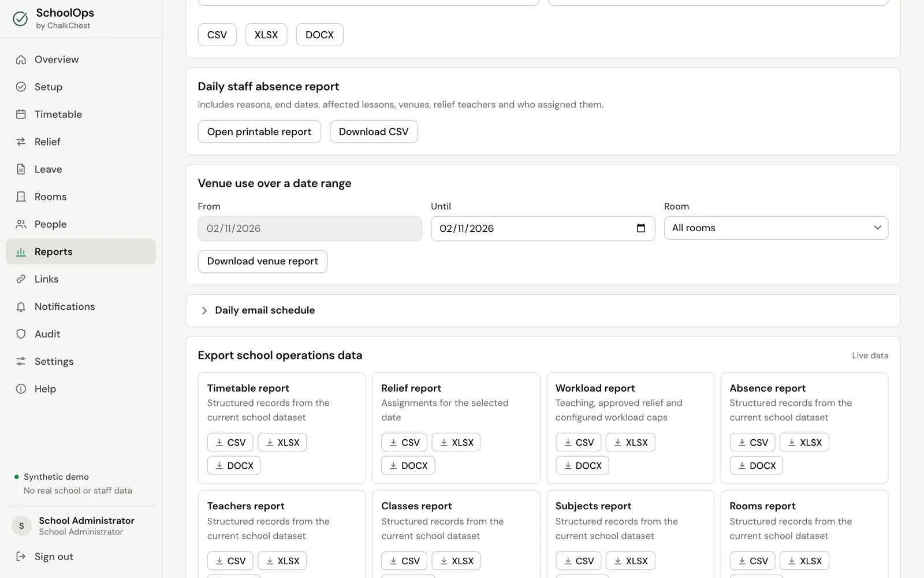Open the Room dropdown showing All rooms

point(776,228)
